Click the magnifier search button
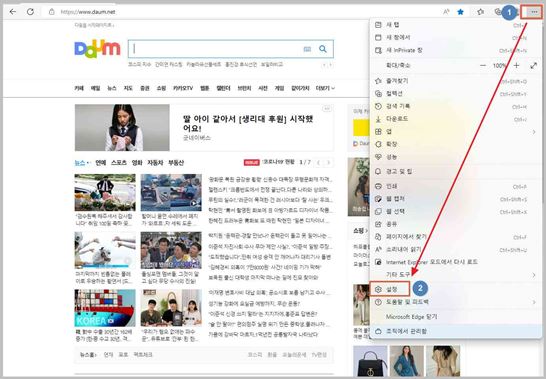This screenshot has height=379, width=546. point(323,49)
